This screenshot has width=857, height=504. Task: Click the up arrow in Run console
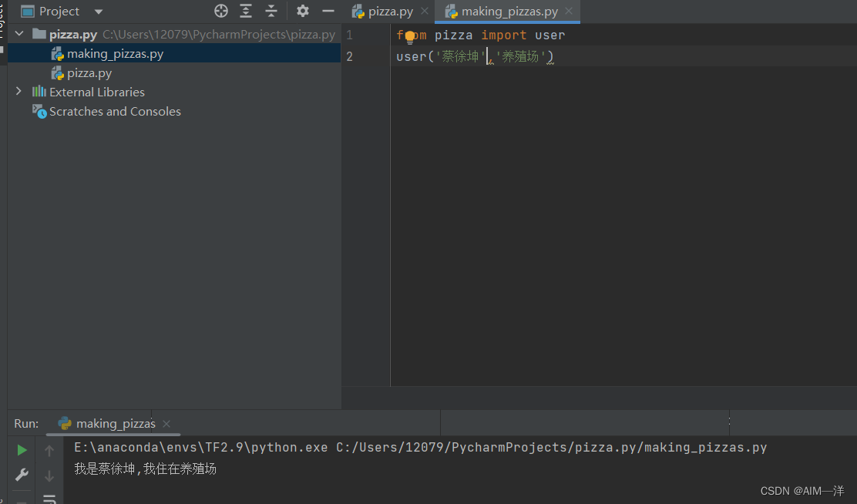point(49,450)
